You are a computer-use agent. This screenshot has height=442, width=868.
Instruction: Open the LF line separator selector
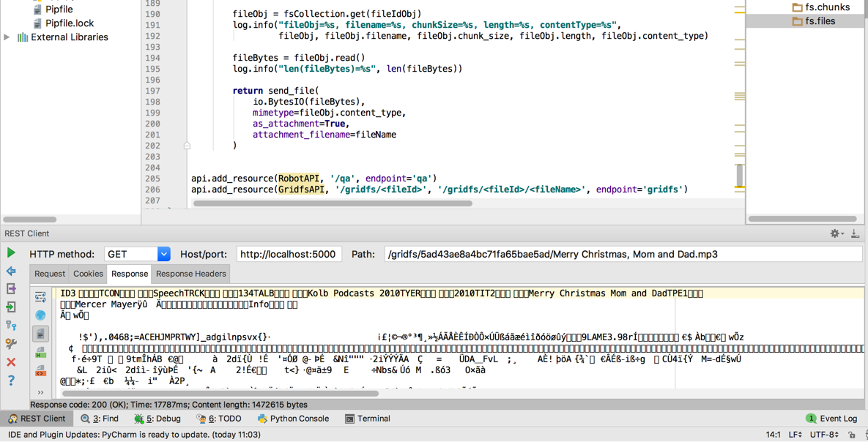tap(795, 435)
